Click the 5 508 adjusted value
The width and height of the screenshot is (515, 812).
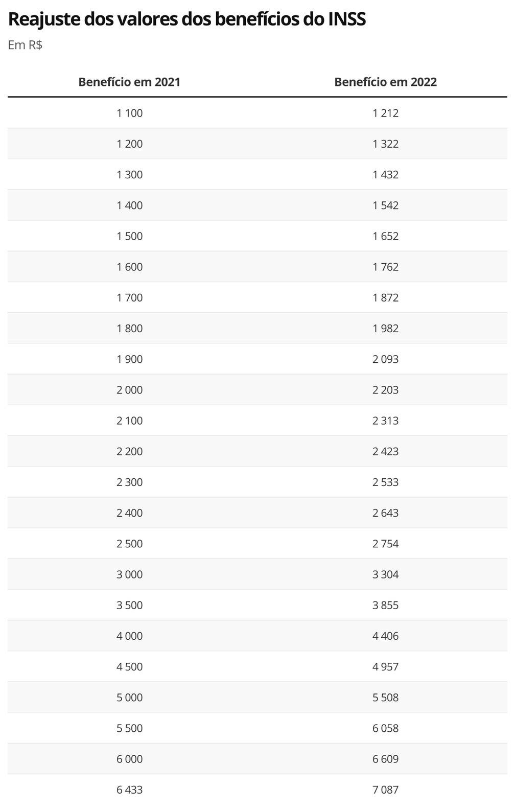[385, 698]
